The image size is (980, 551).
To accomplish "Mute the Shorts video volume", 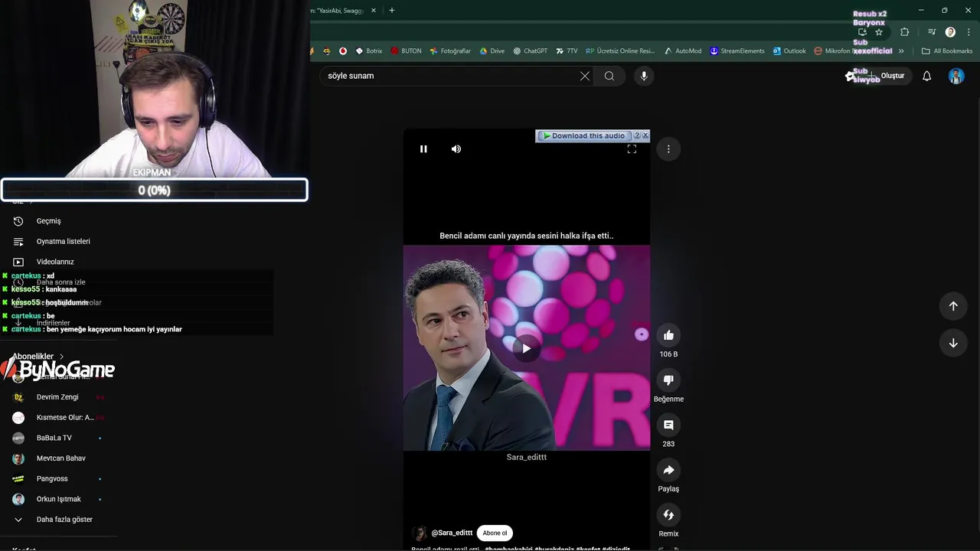I will pyautogui.click(x=456, y=149).
